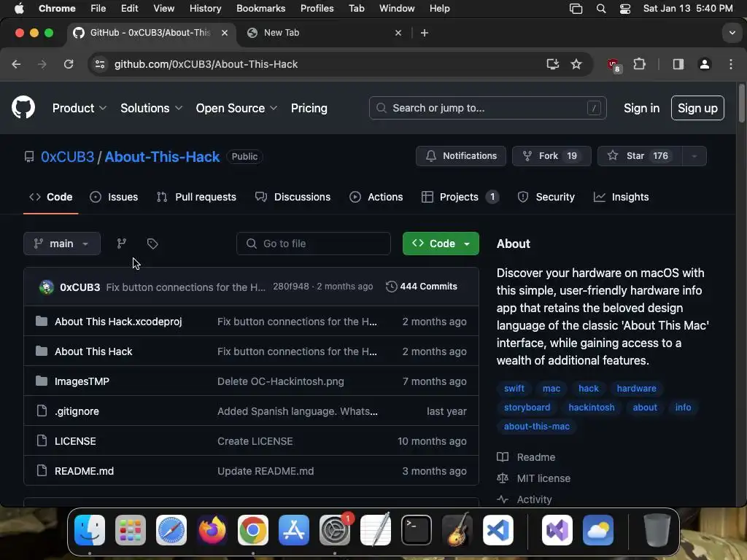The width and height of the screenshot is (747, 560).
Task: Open the Bookmarks menu in menu bar
Action: click(x=260, y=9)
